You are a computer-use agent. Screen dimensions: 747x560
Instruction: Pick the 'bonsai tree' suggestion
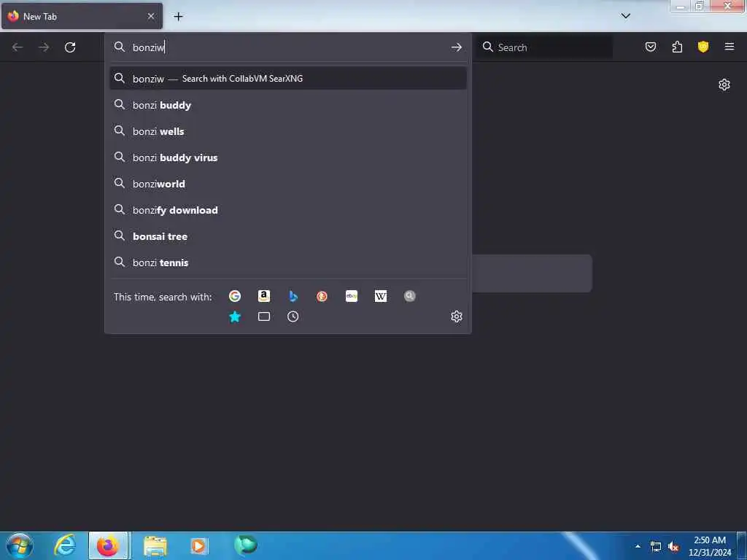tap(287, 236)
